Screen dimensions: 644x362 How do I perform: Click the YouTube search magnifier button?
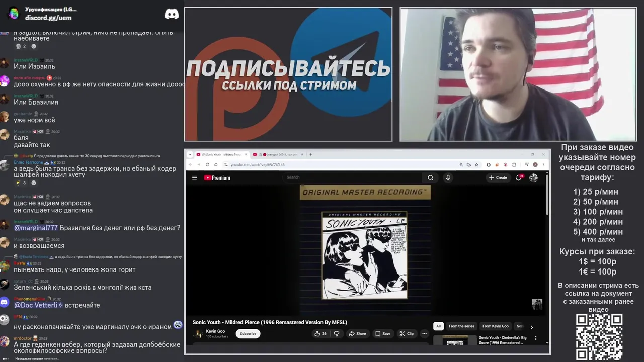(430, 177)
